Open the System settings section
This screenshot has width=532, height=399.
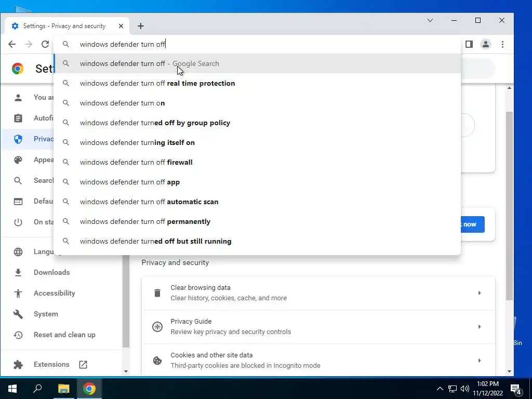46,314
